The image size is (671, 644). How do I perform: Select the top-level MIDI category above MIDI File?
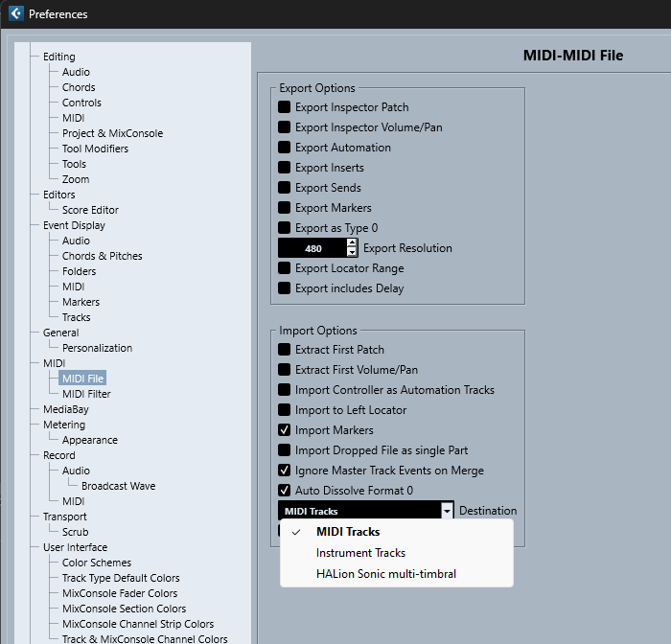(54, 363)
